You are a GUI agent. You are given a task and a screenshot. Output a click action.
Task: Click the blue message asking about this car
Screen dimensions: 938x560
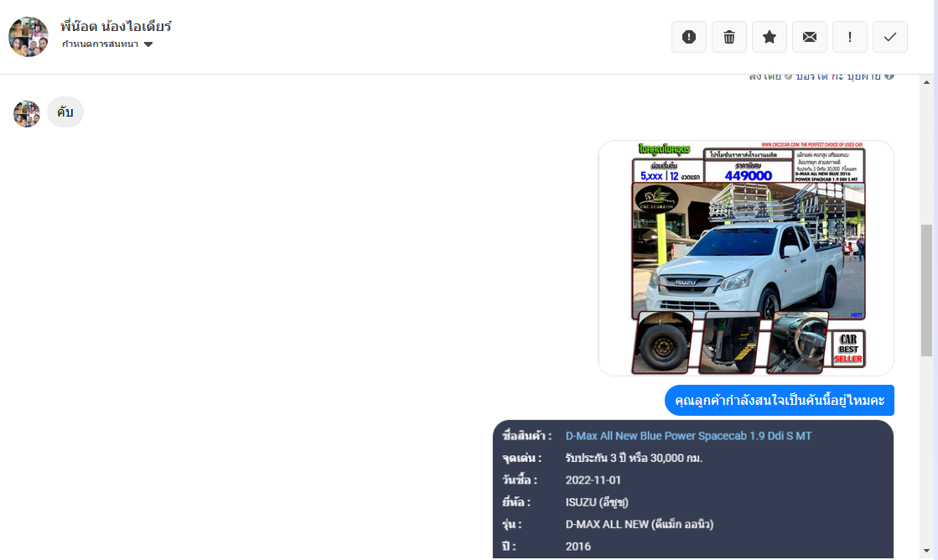point(780,400)
